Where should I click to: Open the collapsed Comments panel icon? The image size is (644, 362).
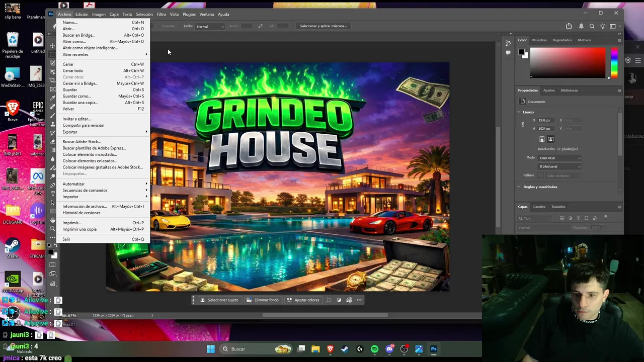pos(508,52)
